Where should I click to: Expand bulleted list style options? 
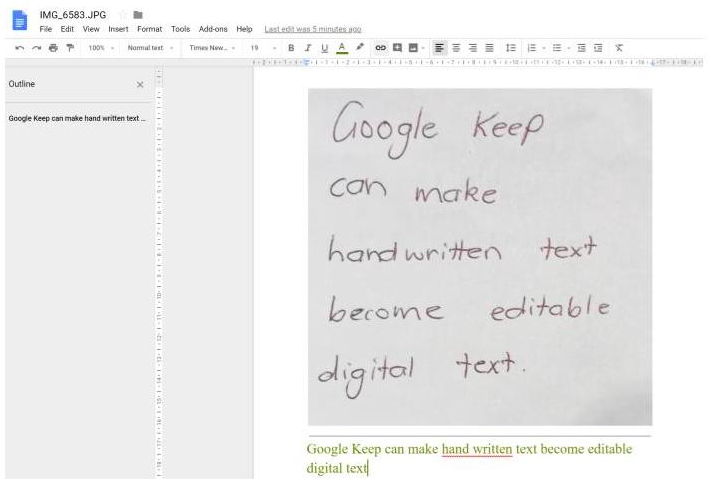pyautogui.click(x=569, y=48)
